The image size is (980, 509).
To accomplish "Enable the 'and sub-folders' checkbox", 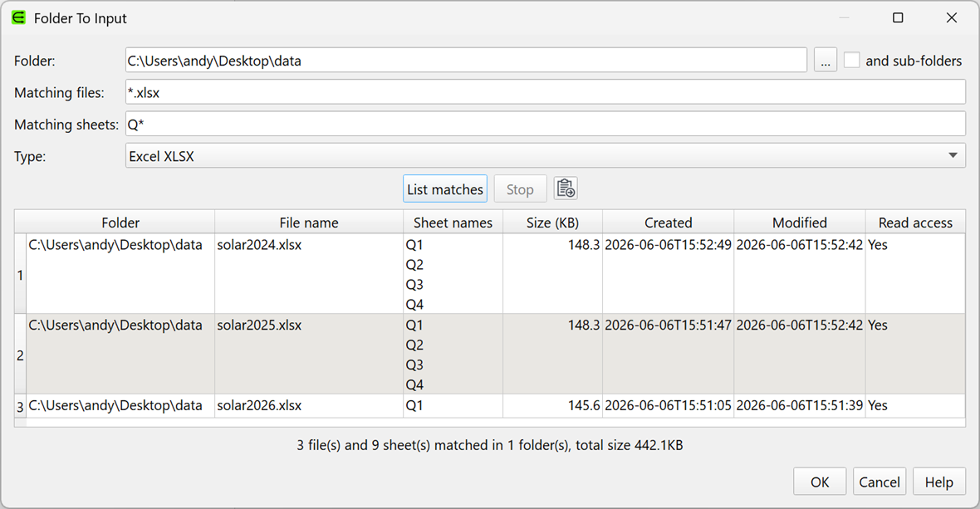I will (x=851, y=61).
